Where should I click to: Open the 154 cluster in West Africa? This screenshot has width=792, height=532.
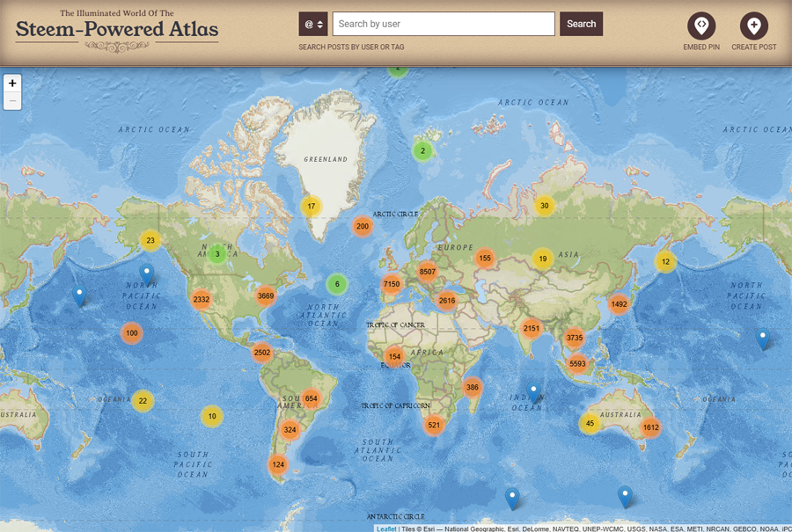(x=394, y=356)
